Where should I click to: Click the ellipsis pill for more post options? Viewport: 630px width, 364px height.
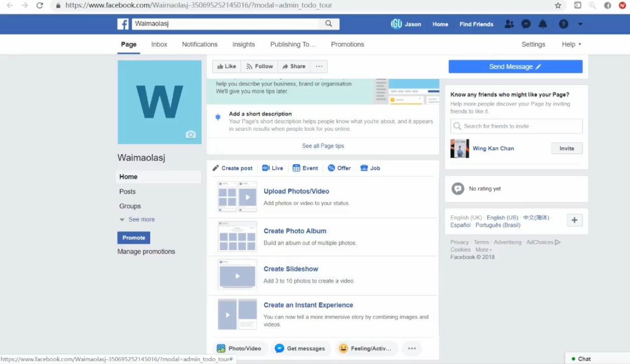412,348
